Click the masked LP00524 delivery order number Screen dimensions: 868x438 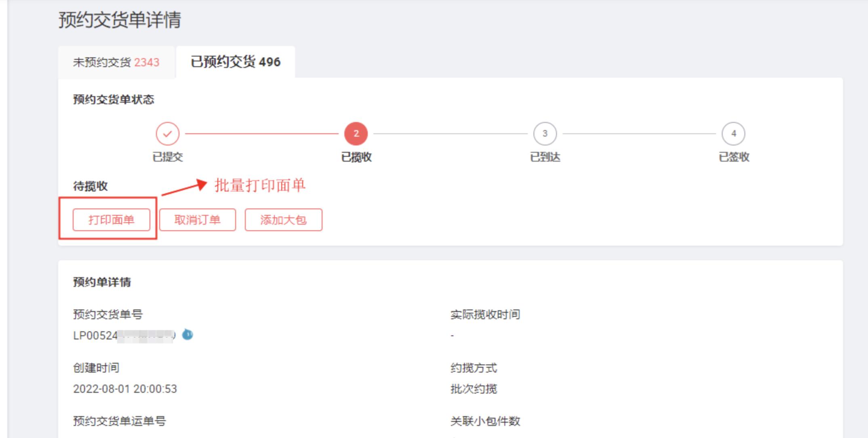pyautogui.click(x=121, y=334)
